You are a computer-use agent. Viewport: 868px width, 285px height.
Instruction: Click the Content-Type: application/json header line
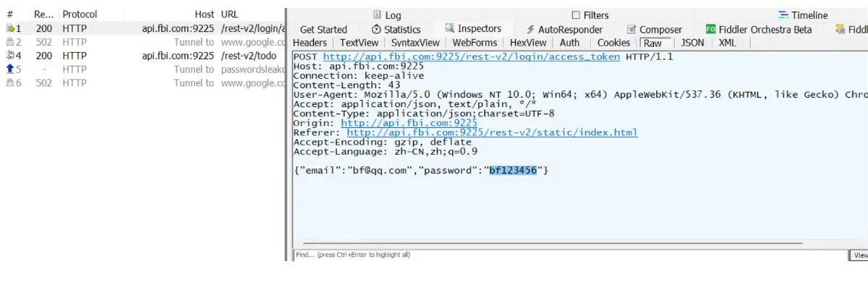[x=424, y=114]
